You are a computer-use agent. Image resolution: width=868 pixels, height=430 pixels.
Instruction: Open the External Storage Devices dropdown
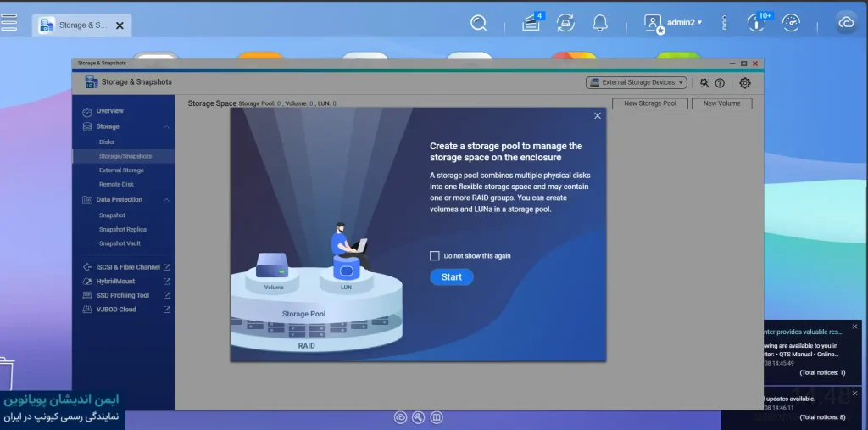[x=636, y=82]
